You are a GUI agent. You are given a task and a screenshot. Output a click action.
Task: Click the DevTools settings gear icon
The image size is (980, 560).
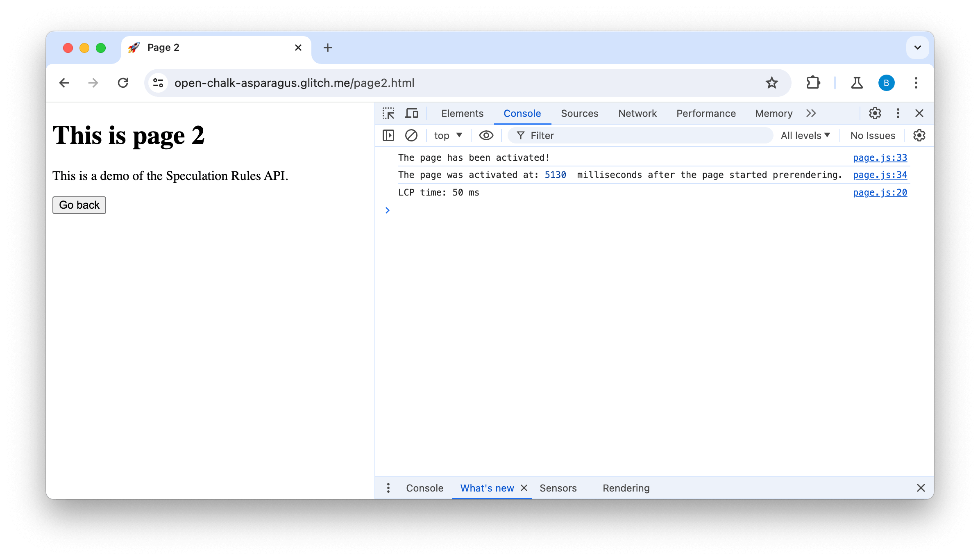pos(875,113)
